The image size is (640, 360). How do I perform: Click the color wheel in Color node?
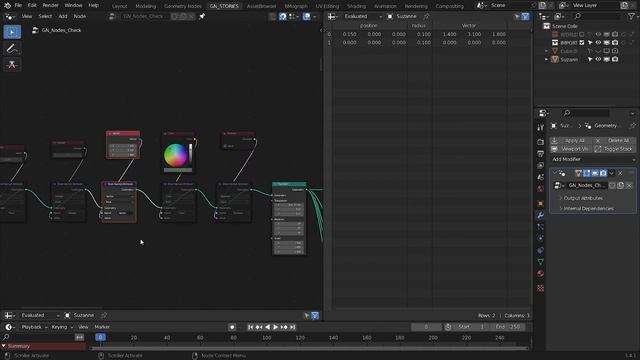pos(176,155)
